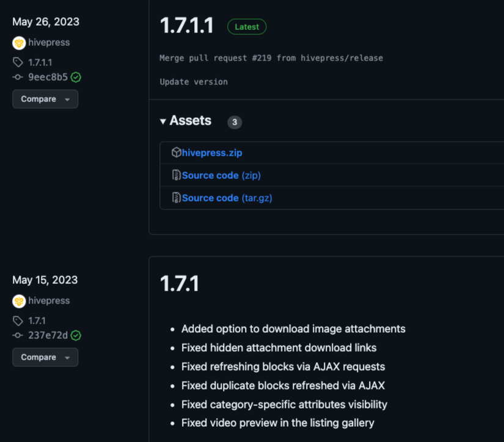Click the assets count badge showing 3
The height and width of the screenshot is (442, 504).
pyautogui.click(x=234, y=122)
